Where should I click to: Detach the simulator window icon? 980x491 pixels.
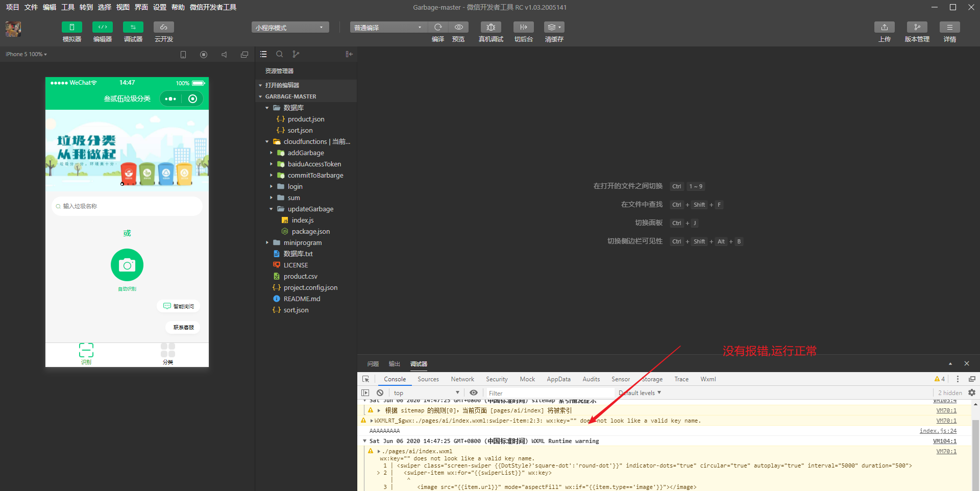(x=244, y=55)
